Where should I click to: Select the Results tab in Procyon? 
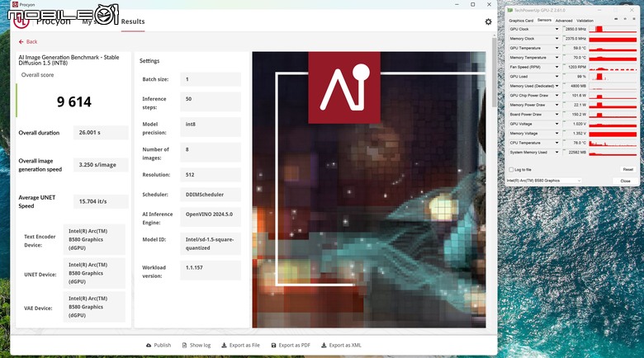pos(133,21)
